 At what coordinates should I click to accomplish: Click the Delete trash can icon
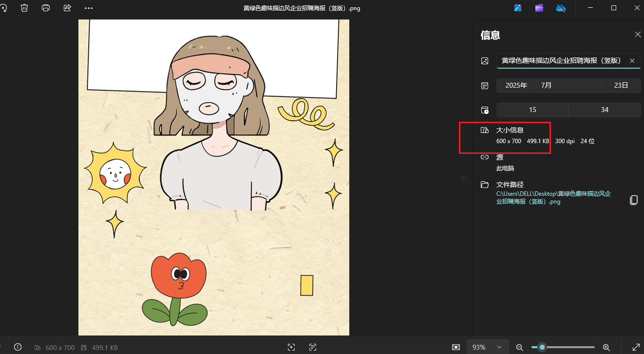24,8
